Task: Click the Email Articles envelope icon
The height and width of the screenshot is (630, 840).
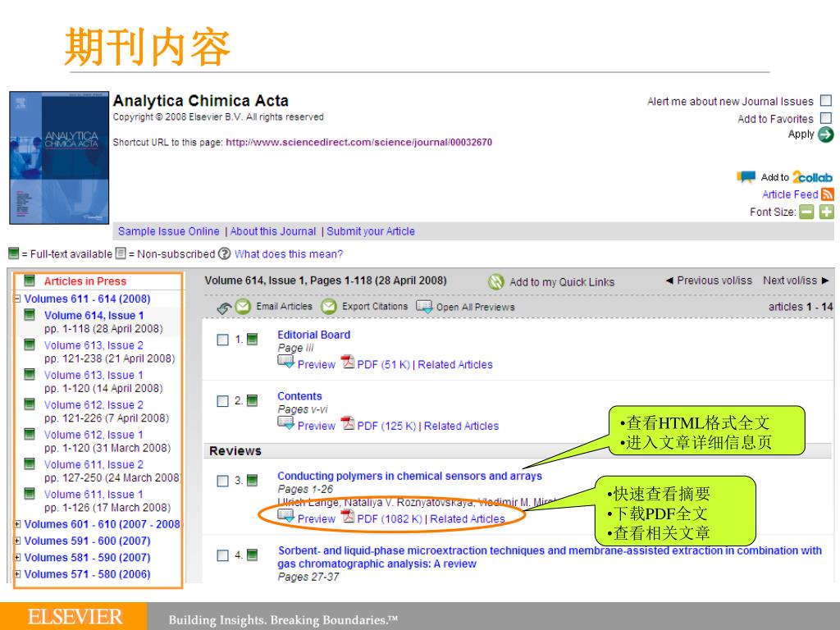Action: (x=243, y=307)
